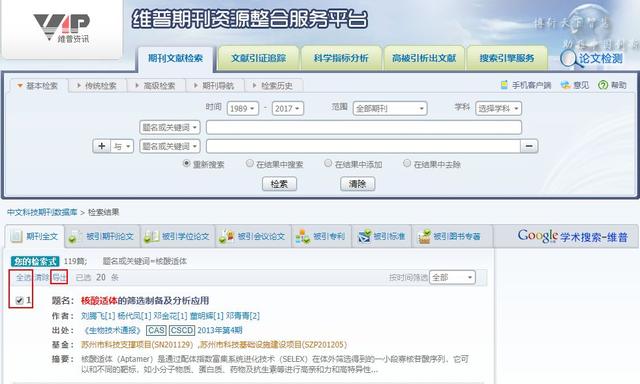
Task: Open the 按时间筛选 全部 dropdown
Action: tap(452, 277)
